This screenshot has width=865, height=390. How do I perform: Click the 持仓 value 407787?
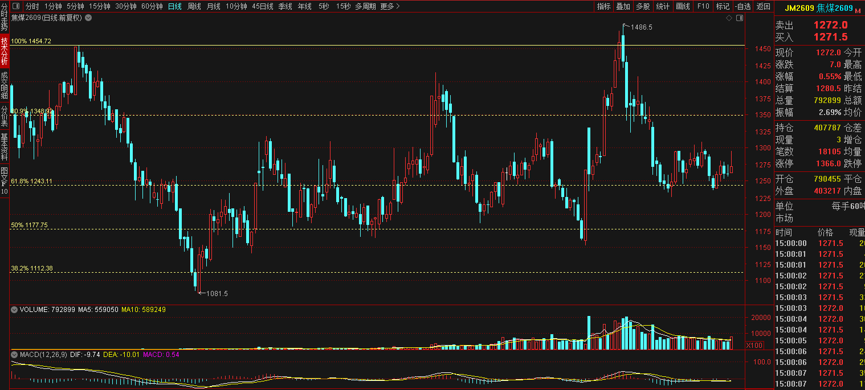pos(826,128)
